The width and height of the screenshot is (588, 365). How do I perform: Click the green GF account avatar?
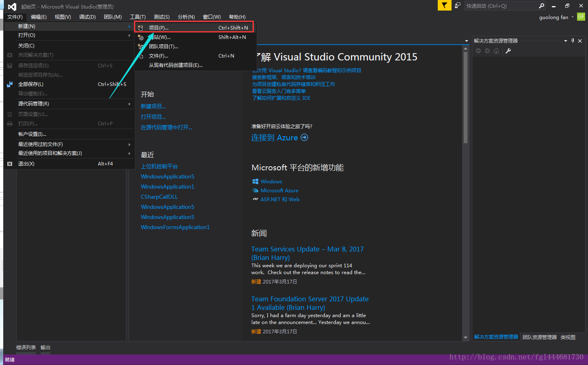581,17
